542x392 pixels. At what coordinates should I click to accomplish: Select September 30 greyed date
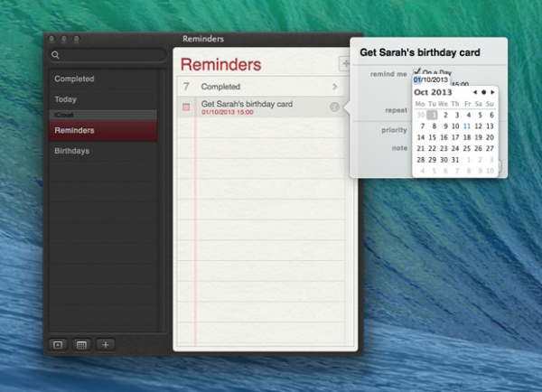click(x=421, y=115)
